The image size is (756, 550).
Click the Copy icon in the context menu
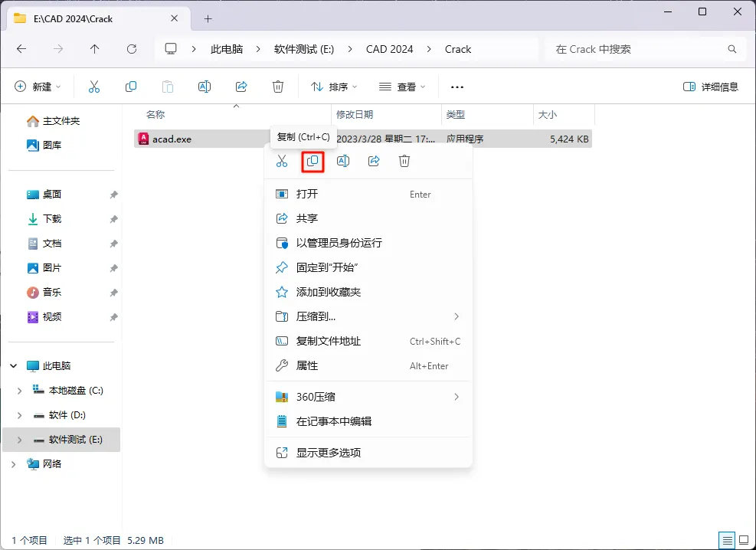click(x=313, y=161)
